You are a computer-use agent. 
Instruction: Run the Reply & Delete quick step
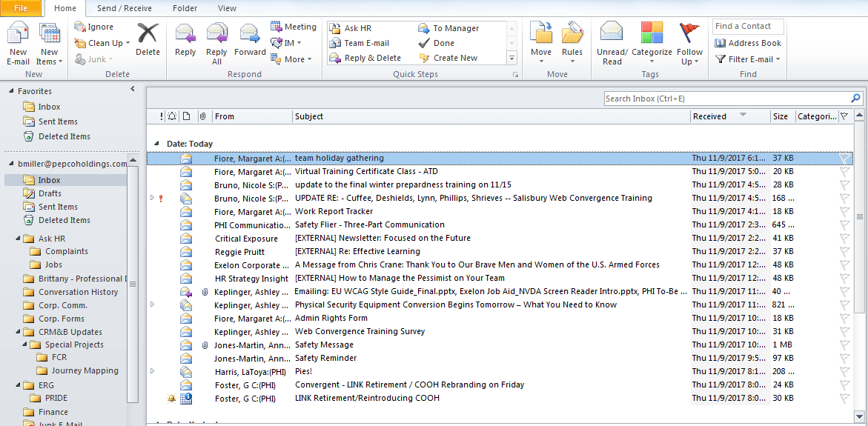pyautogui.click(x=365, y=58)
